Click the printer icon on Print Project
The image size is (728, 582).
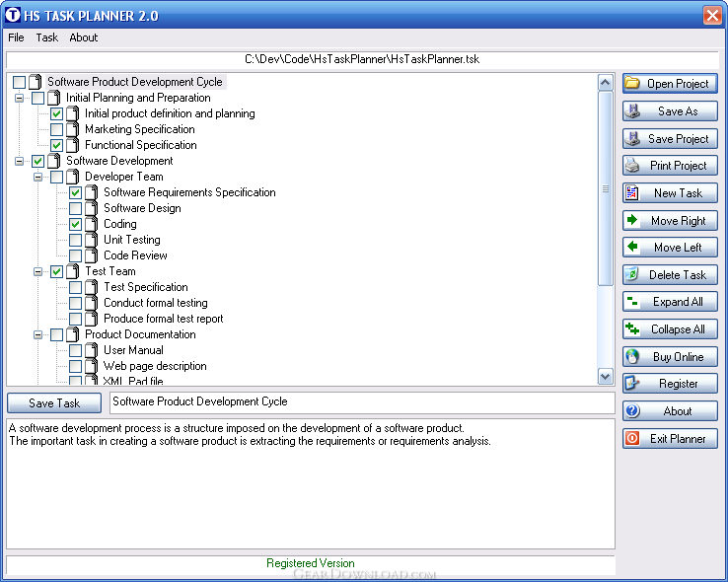632,165
